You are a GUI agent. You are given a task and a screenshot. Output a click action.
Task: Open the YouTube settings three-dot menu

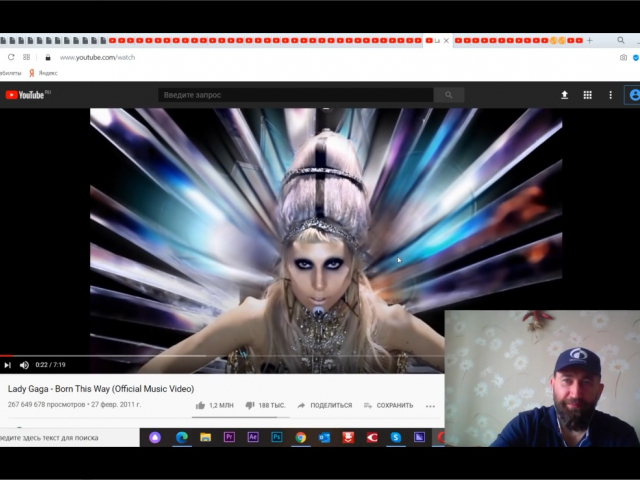(x=610, y=95)
